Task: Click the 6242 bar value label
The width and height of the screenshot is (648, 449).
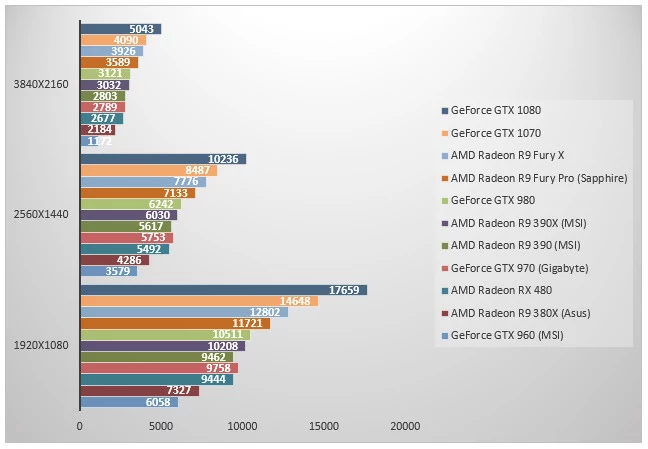Action: click(161, 205)
